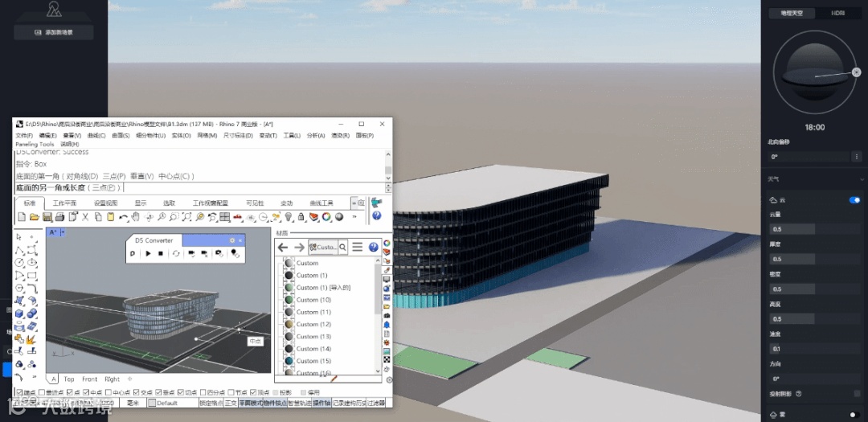Select the Pan hand tool
Screen dimensions: 868x422
[136, 217]
